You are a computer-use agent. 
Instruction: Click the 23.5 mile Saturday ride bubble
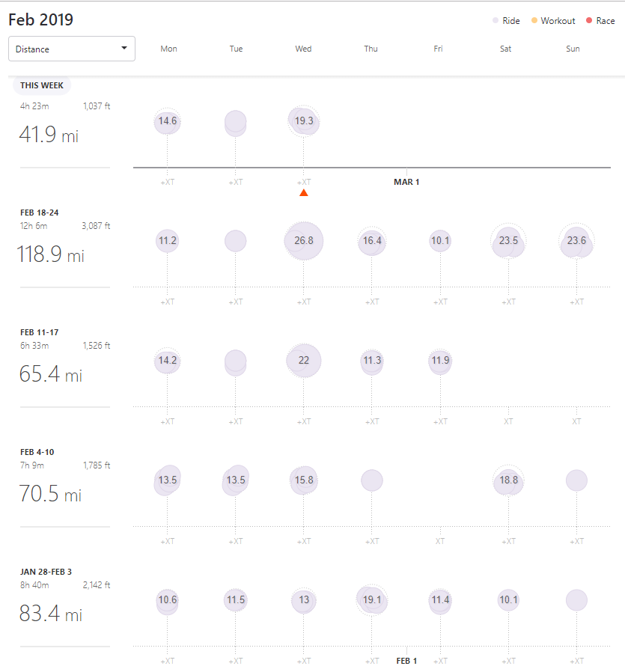[x=508, y=241]
